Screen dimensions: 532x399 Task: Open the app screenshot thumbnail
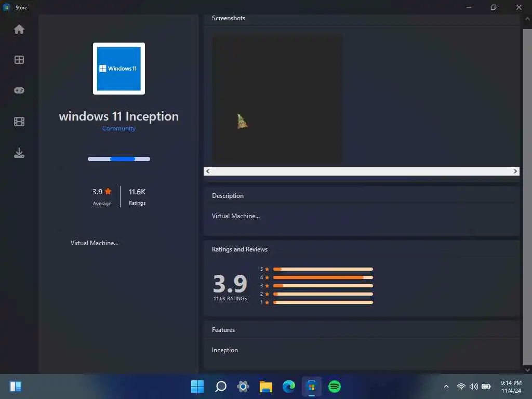[x=277, y=99]
